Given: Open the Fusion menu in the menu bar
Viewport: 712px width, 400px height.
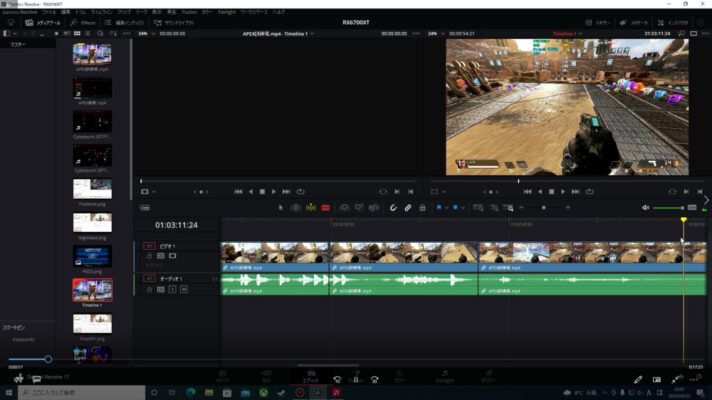Looking at the screenshot, I should pyautogui.click(x=189, y=12).
